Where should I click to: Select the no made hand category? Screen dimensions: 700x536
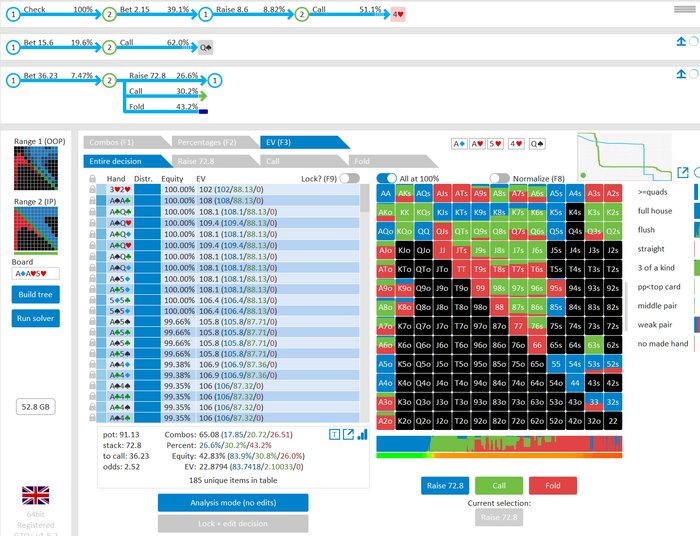(x=663, y=344)
